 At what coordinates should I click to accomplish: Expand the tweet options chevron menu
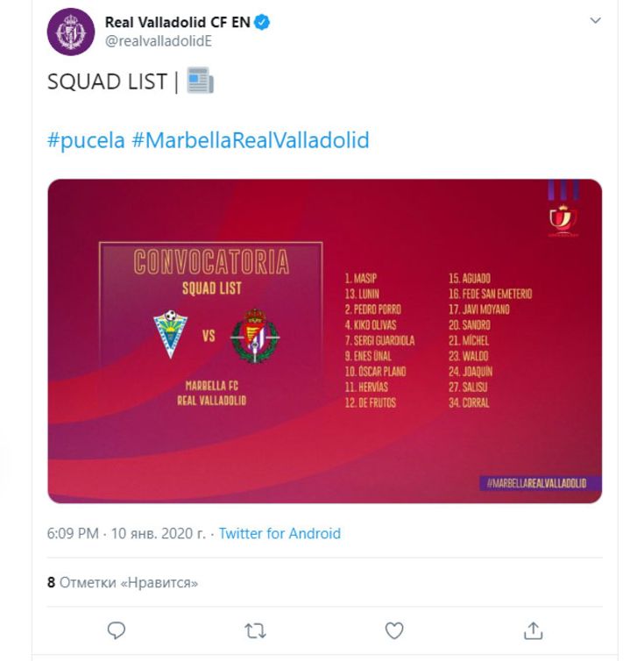pyautogui.click(x=595, y=20)
